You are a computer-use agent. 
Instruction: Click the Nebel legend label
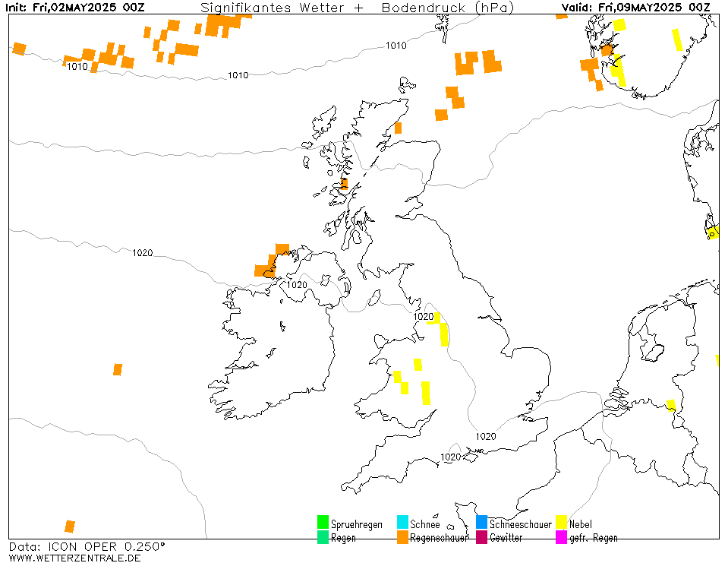[581, 524]
